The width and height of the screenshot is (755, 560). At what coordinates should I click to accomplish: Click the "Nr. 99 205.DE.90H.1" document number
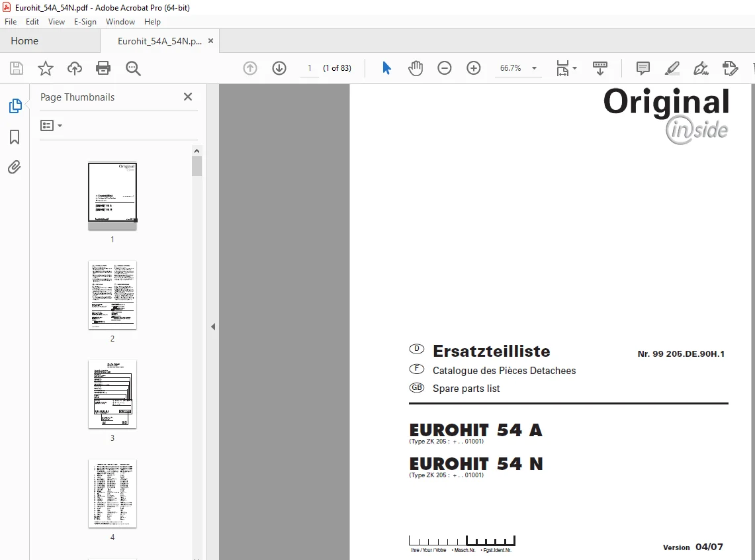681,354
